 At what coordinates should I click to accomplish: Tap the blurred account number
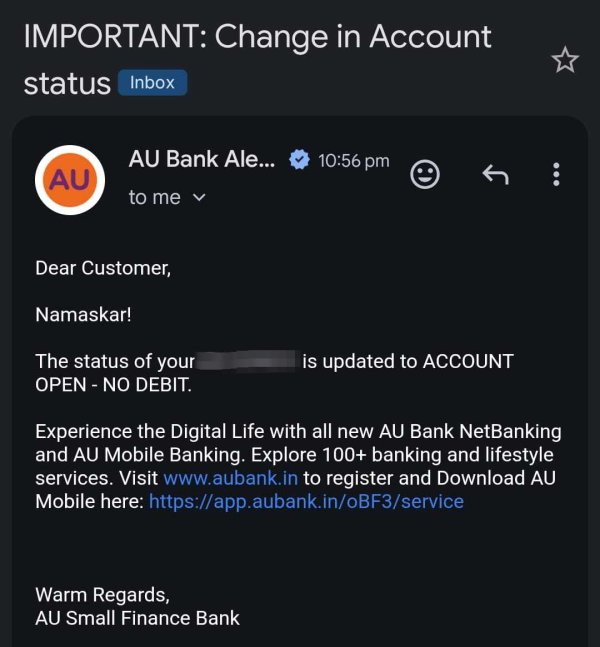[248, 361]
